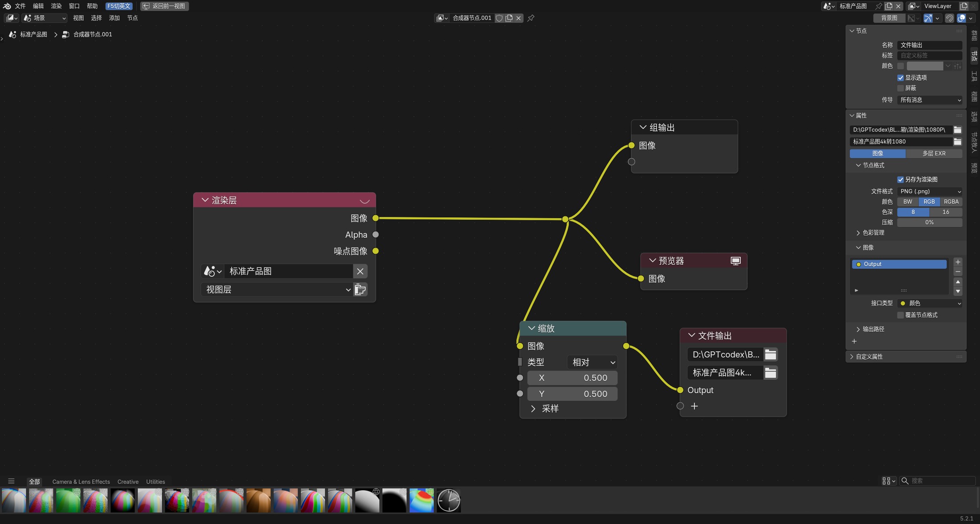This screenshot has width=980, height=524.
Task: Toggle the node snapping magnet icon
Action: pyautogui.click(x=949, y=18)
